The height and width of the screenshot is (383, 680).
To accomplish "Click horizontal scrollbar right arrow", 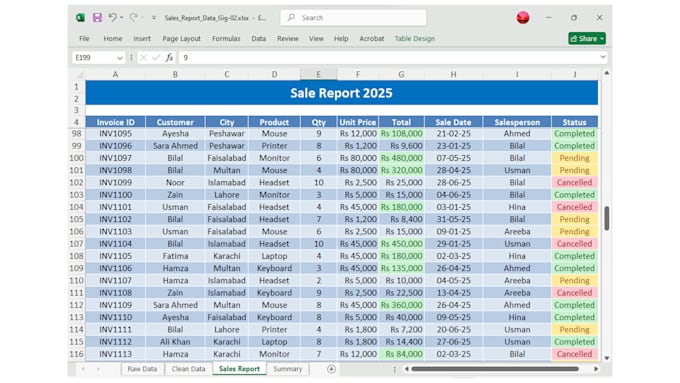I will 596,369.
